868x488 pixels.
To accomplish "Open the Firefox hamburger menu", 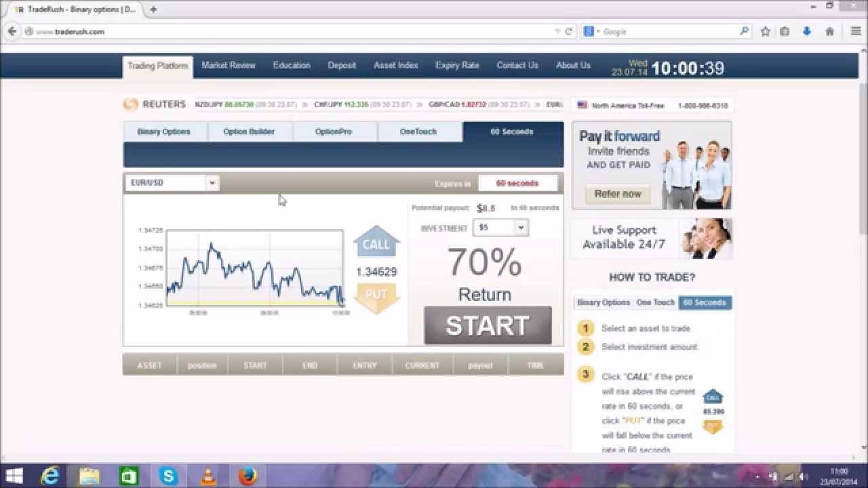I will tap(856, 31).
